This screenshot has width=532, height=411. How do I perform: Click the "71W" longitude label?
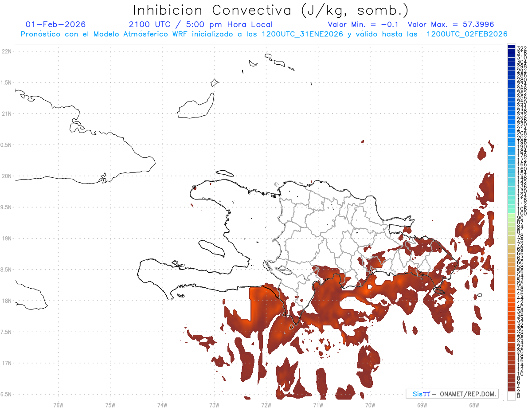click(318, 405)
